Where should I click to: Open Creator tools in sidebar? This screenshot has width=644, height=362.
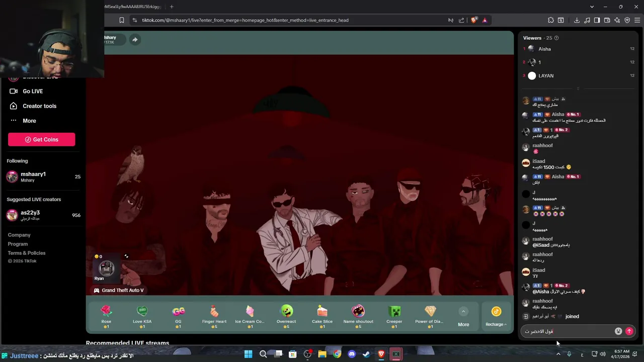pyautogui.click(x=39, y=106)
